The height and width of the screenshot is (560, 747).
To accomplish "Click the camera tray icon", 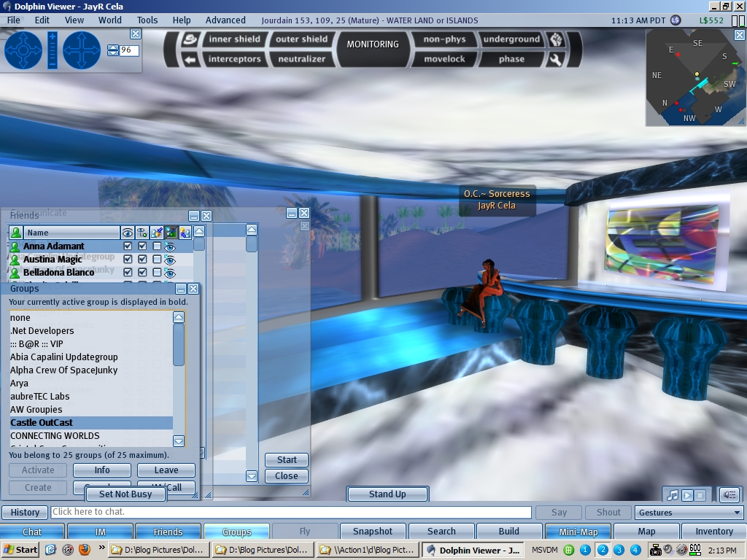I will point(656,550).
